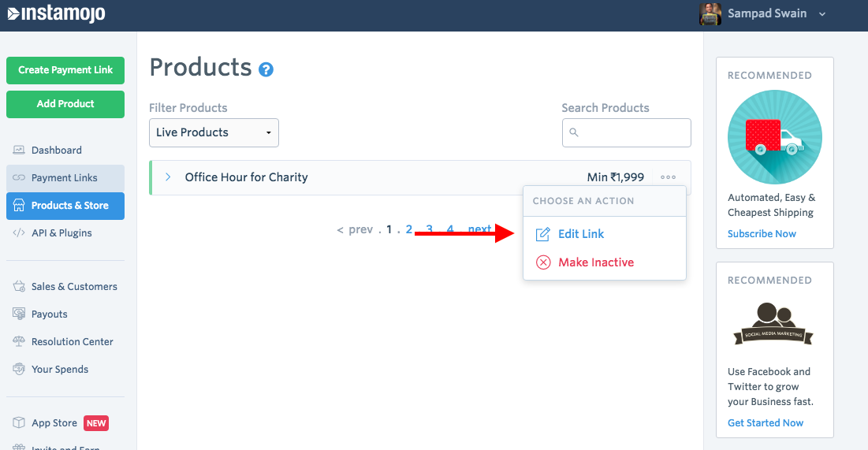The height and width of the screenshot is (450, 868).
Task: Click the Sampad Swain profile avatar
Action: coord(710,14)
